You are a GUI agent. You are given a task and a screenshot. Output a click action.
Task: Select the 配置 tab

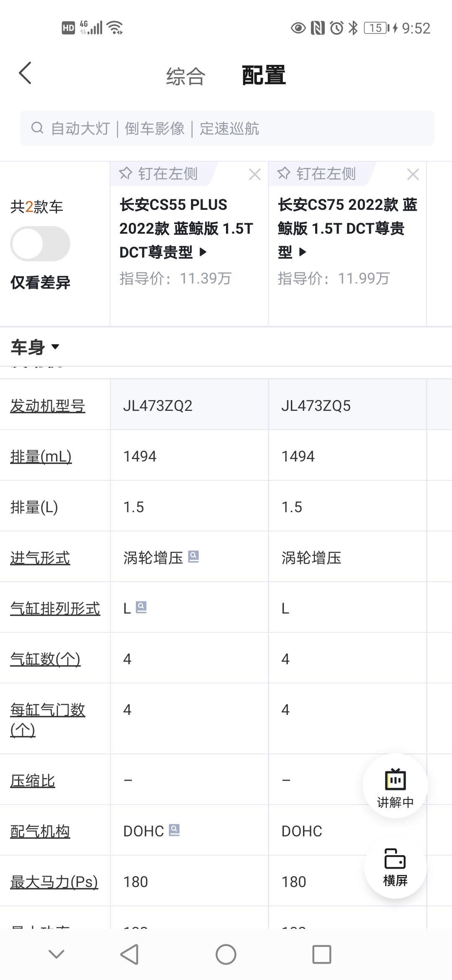[x=264, y=75]
